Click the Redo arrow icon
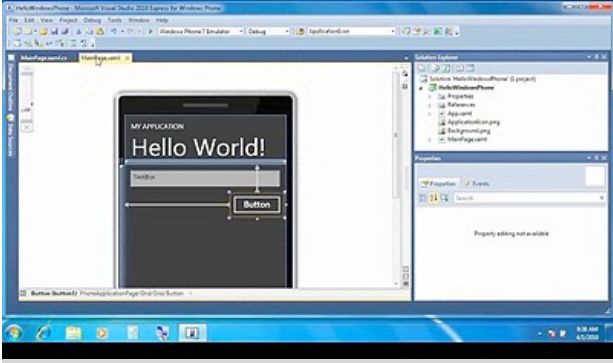 (x=131, y=31)
